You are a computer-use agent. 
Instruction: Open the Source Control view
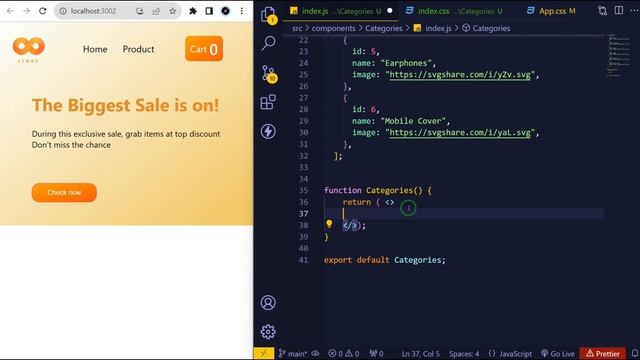tap(269, 73)
